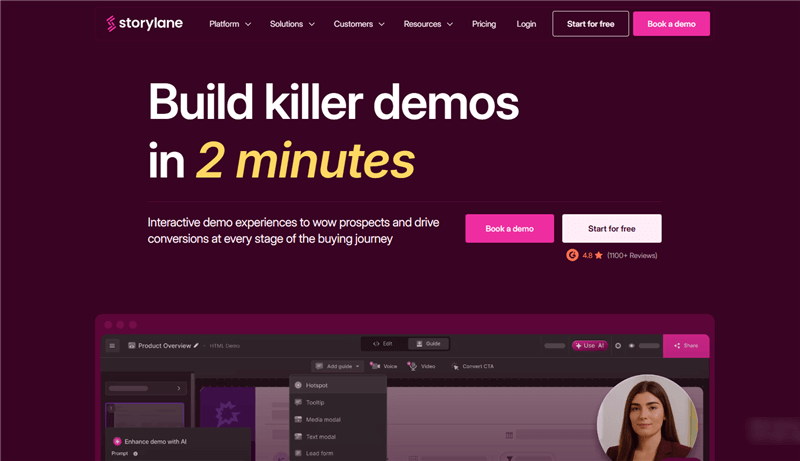800x461 pixels.
Task: Click the Voice recording icon
Action: tap(374, 366)
